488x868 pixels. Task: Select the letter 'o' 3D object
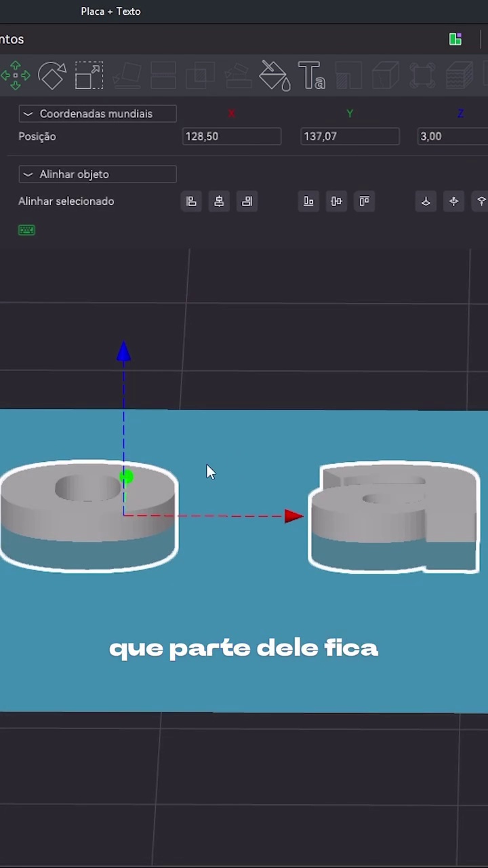89,516
